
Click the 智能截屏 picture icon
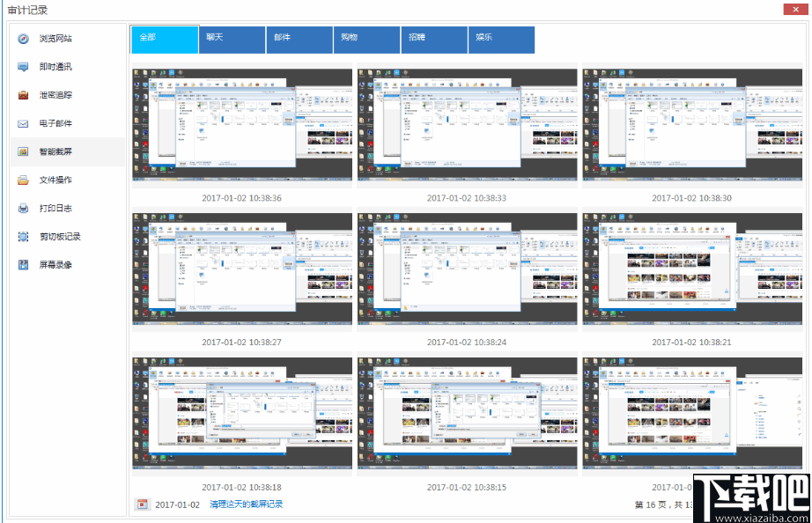23,151
